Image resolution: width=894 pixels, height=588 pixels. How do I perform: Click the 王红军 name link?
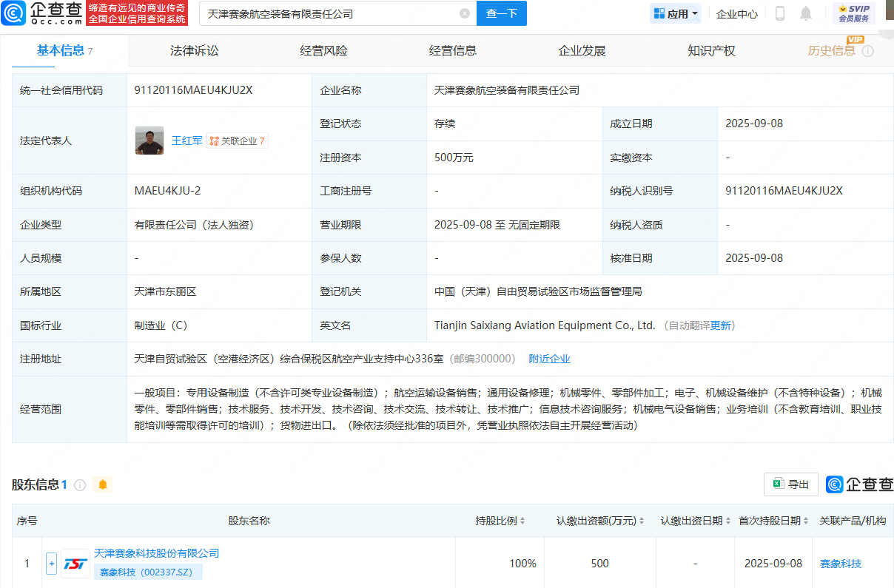[x=186, y=141]
